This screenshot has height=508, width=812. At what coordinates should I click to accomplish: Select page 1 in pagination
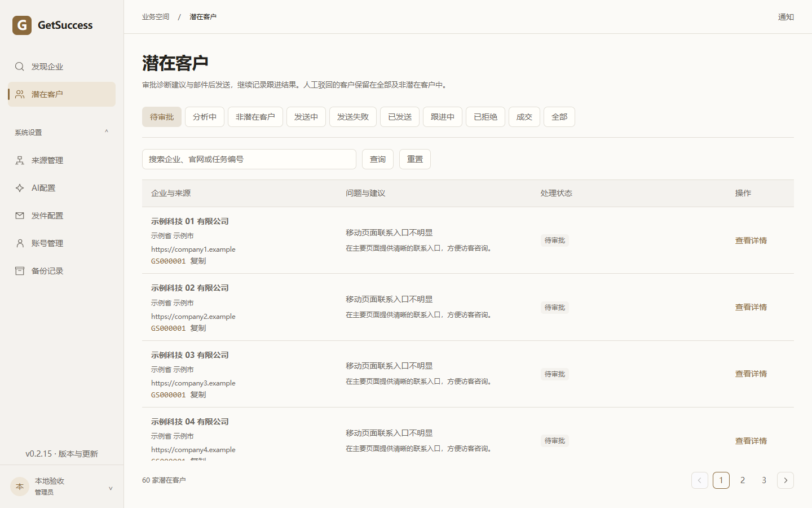[721, 480]
